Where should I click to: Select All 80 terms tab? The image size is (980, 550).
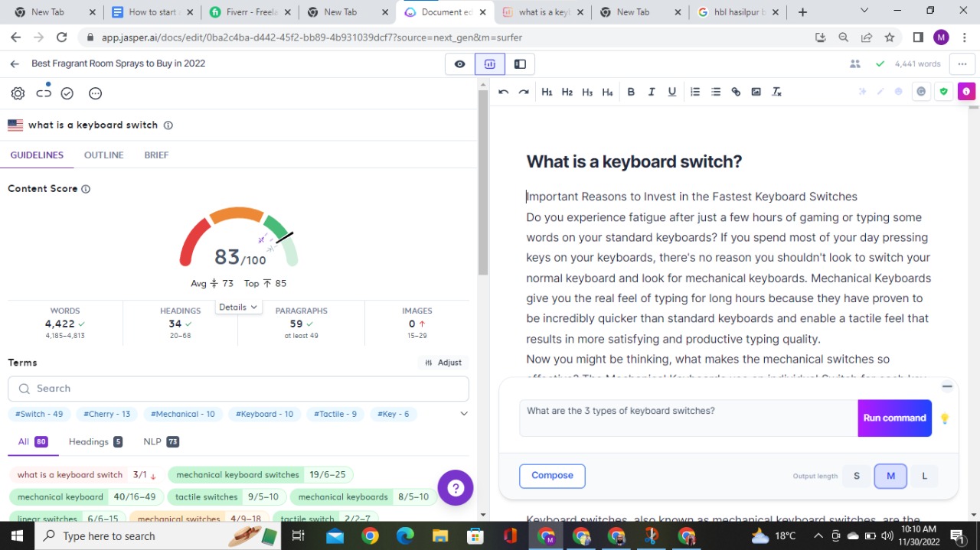point(33,441)
